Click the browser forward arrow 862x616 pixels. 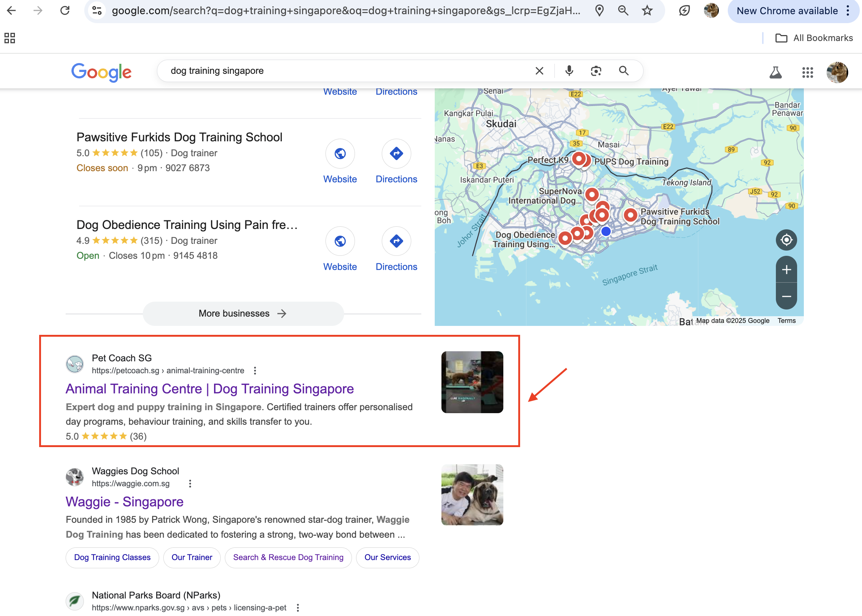click(x=38, y=10)
